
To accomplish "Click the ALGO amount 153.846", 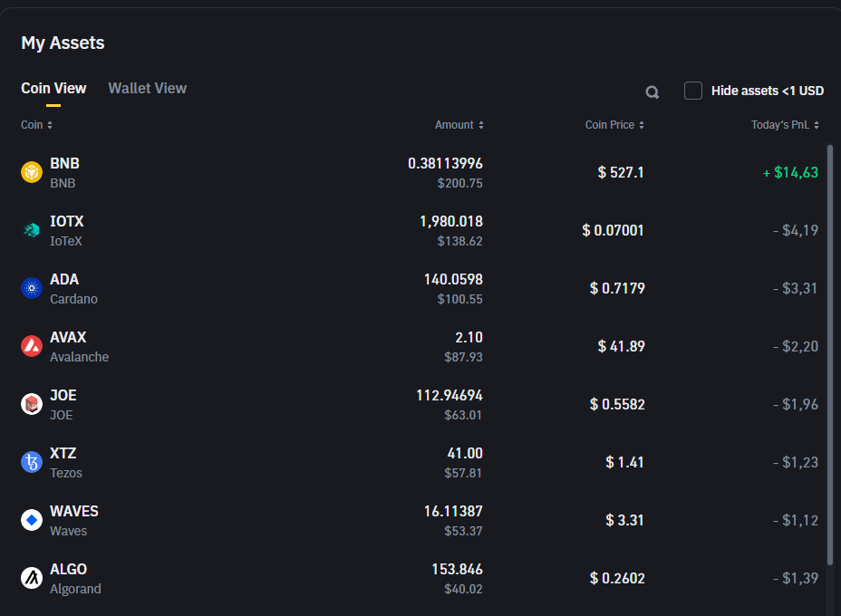I will (457, 569).
